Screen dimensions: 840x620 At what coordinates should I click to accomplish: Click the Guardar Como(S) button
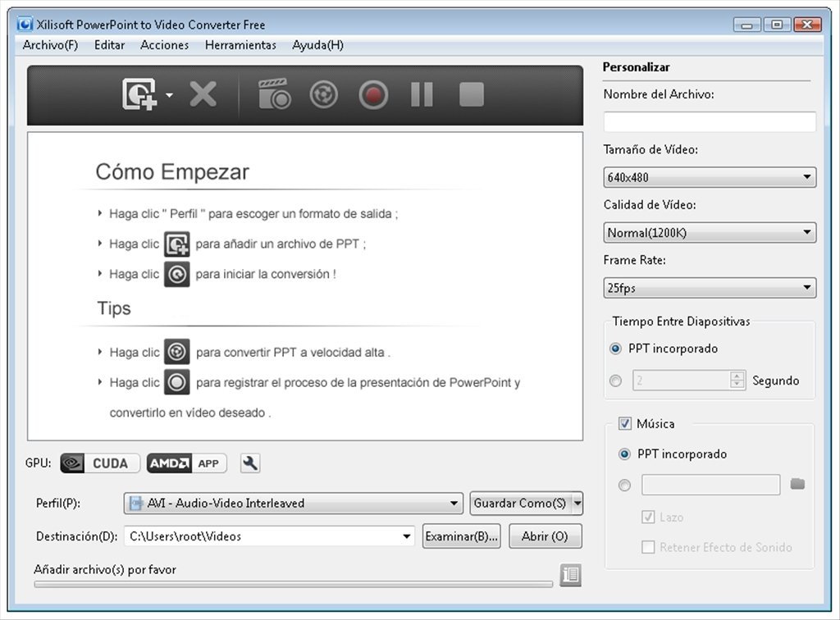[x=520, y=504]
